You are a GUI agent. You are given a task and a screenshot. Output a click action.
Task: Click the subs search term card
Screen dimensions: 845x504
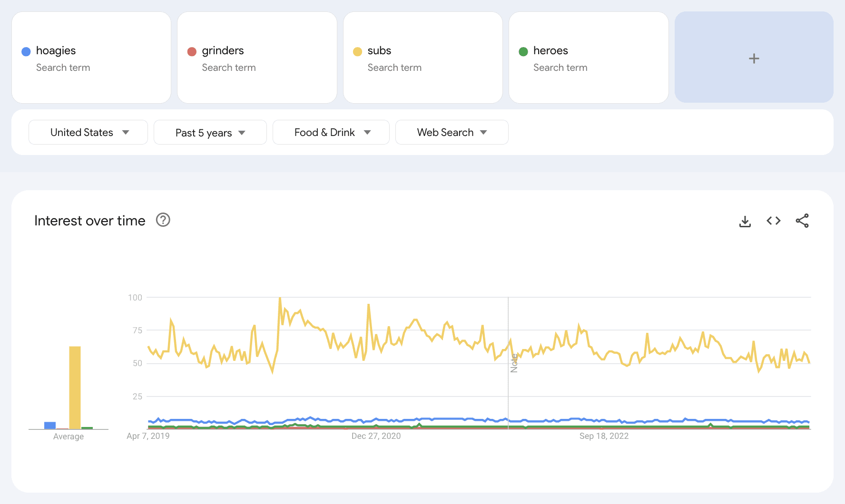pos(422,58)
